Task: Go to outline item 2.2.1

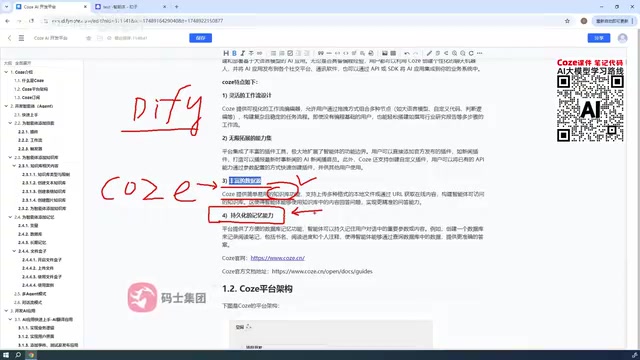Action: (28, 132)
